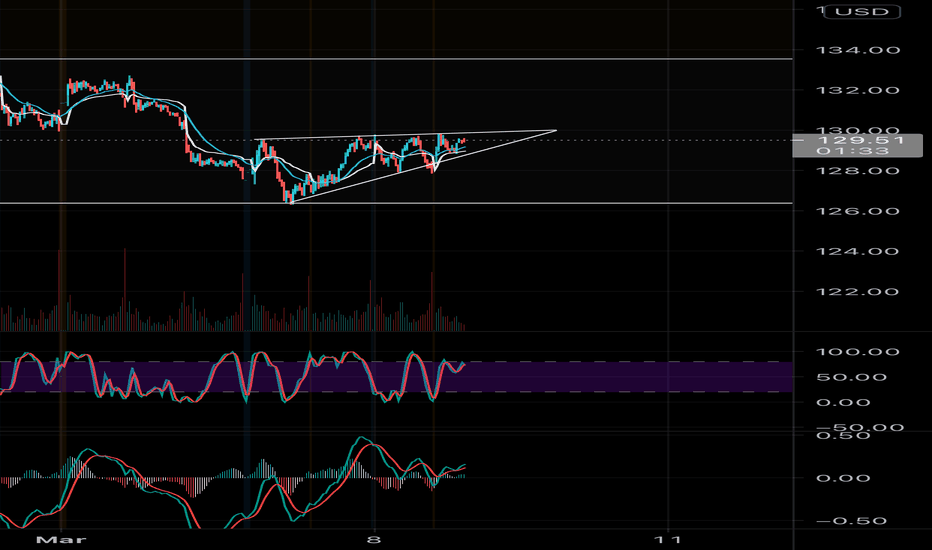Click the 100.00 stochastic scale label
This screenshot has width=932, height=550.
tap(858, 352)
